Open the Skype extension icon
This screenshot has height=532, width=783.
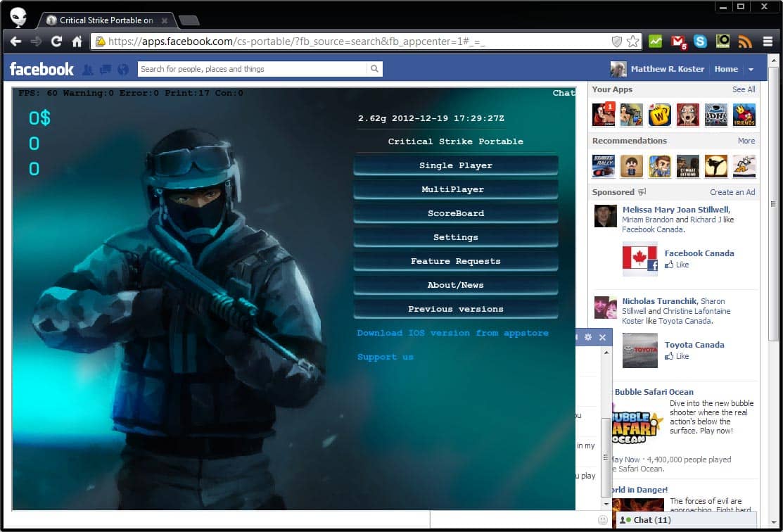[700, 42]
